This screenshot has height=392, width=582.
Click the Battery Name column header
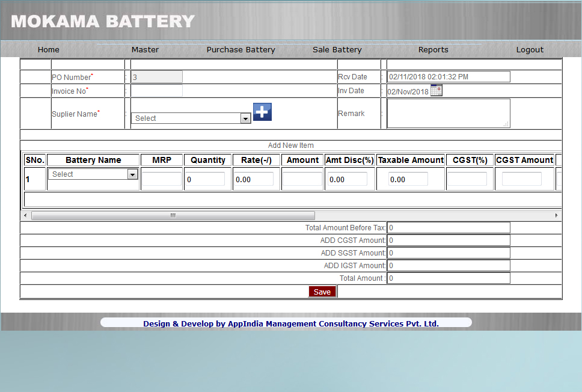[93, 160]
